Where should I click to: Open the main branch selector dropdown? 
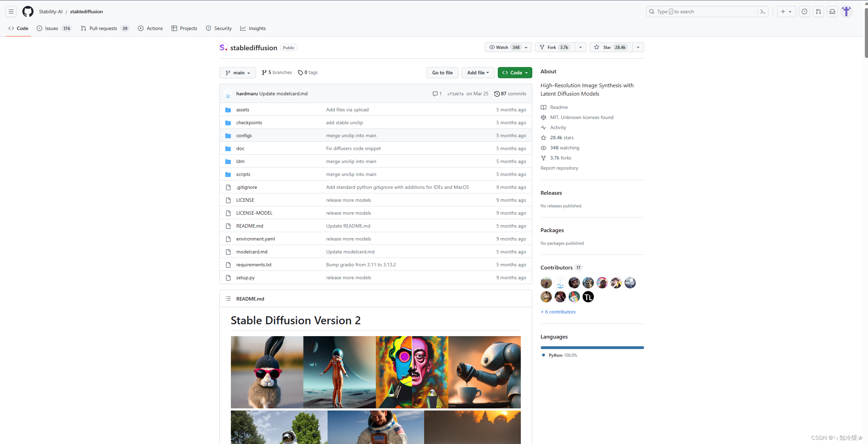[x=238, y=73]
